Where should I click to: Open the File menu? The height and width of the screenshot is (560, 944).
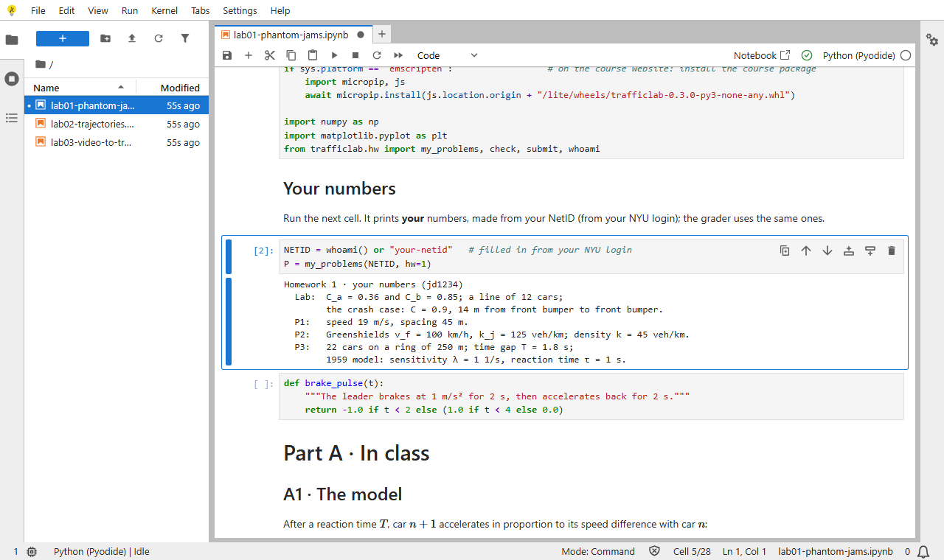[38, 10]
